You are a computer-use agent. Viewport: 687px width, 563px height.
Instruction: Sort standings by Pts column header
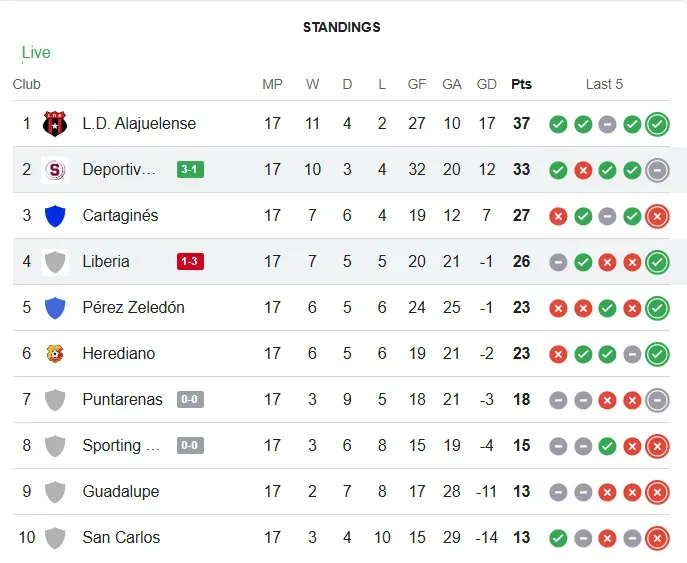click(521, 84)
